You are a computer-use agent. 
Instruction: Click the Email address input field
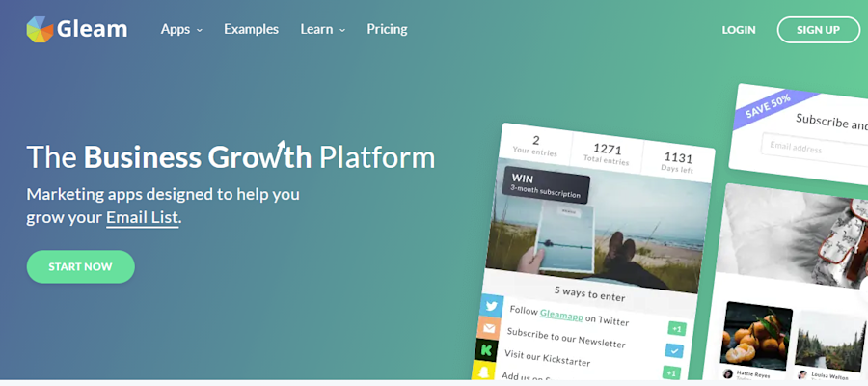coord(814,149)
